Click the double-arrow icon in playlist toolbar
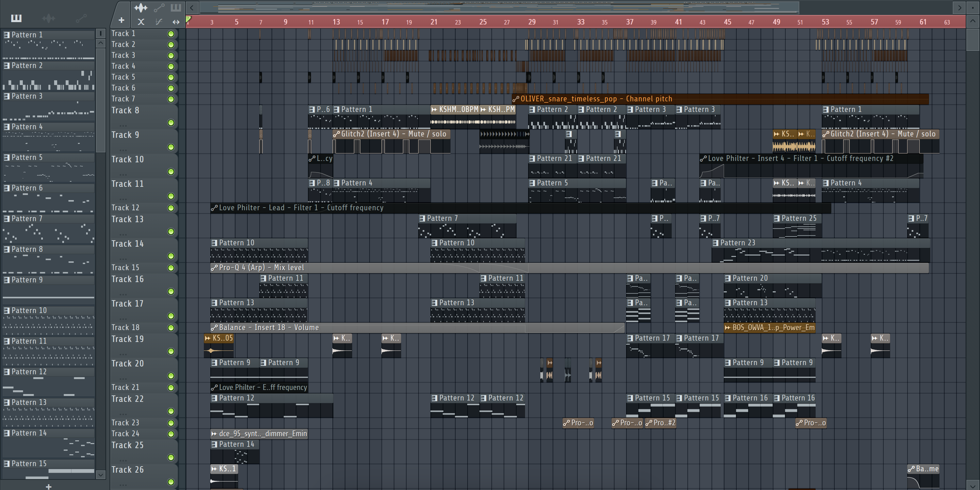 176,22
